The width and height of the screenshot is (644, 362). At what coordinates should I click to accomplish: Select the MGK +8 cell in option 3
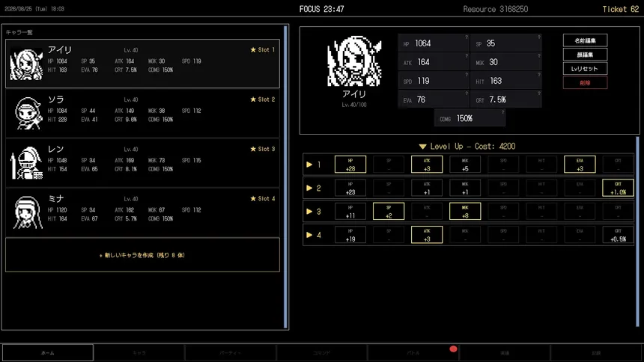465,211
